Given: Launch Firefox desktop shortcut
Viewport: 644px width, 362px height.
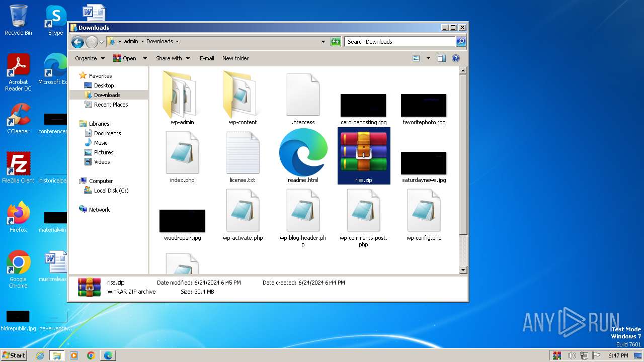Looking at the screenshot, I should tap(18, 217).
